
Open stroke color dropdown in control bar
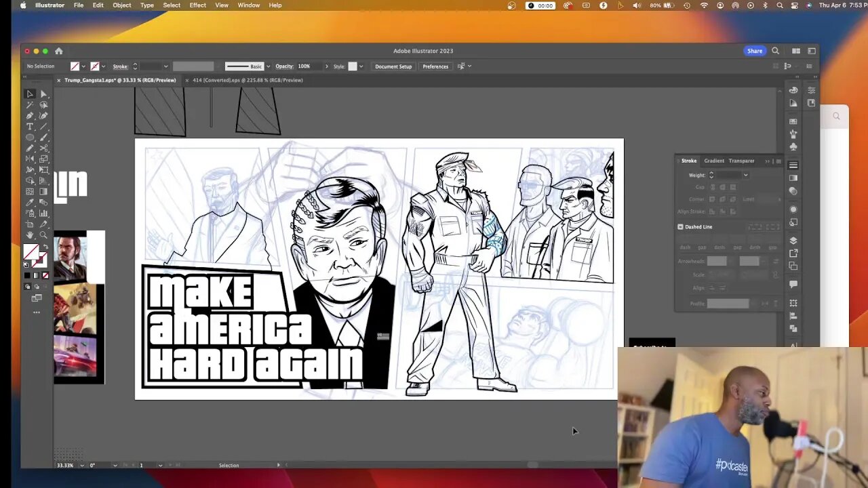click(103, 66)
